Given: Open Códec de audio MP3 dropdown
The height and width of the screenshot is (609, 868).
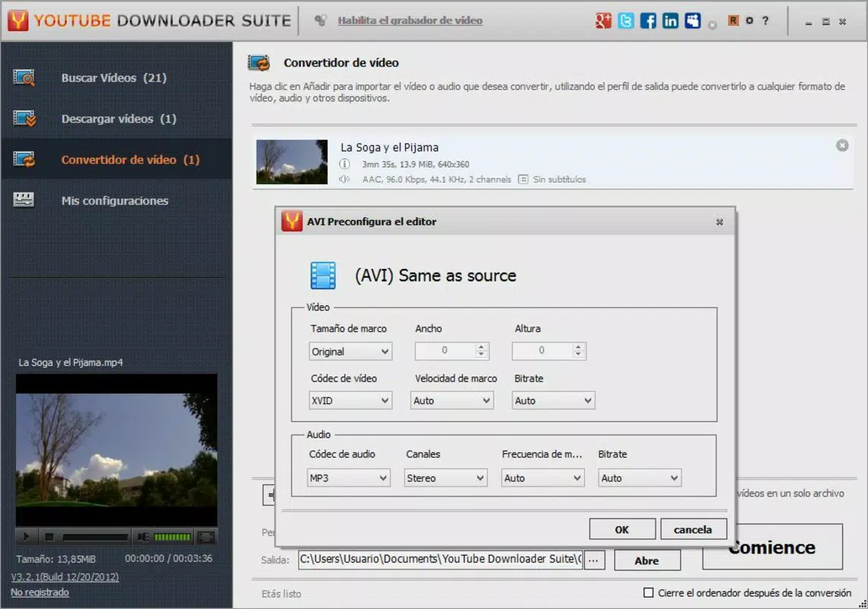Looking at the screenshot, I should click(x=349, y=478).
